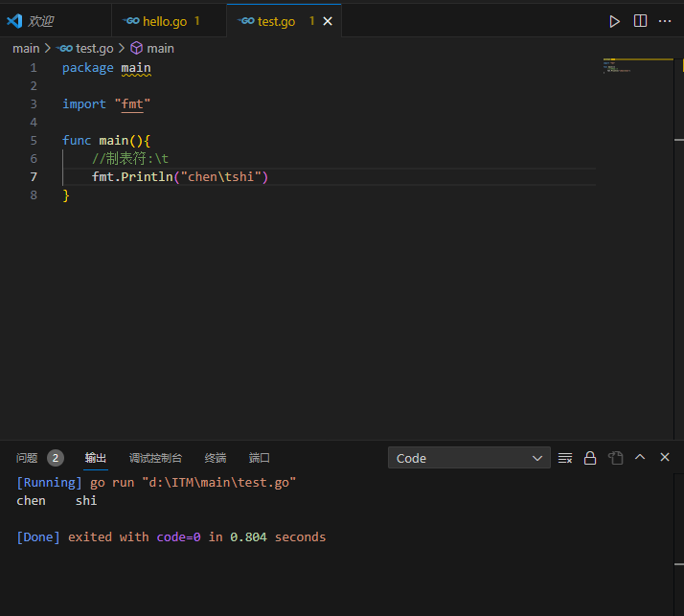Clear the output panel
Screen dimensions: 684x616
click(x=565, y=458)
